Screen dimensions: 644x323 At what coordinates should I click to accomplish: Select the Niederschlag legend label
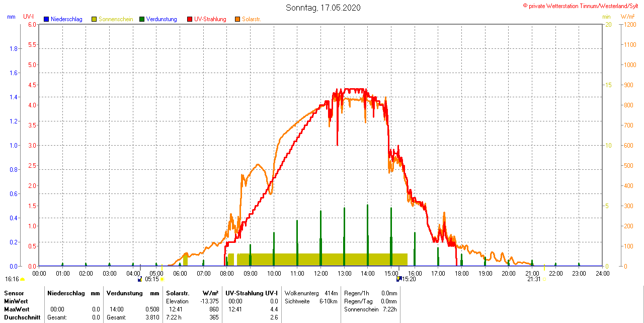pyautogui.click(x=66, y=19)
